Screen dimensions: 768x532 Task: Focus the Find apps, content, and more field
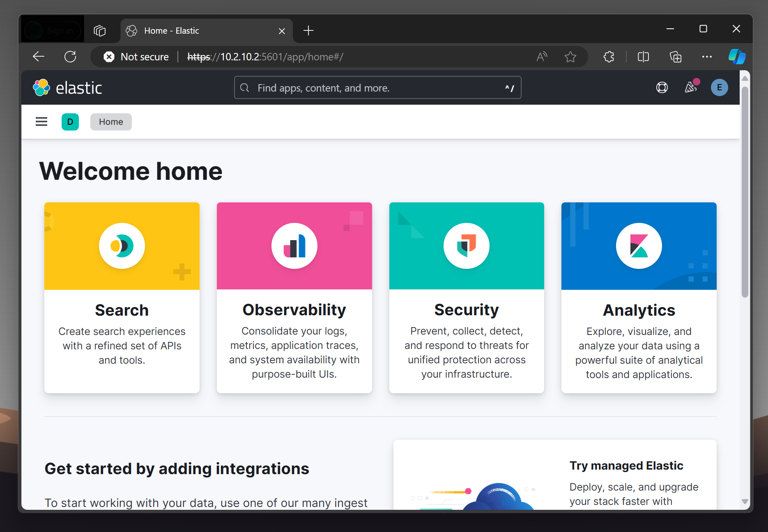coord(377,88)
